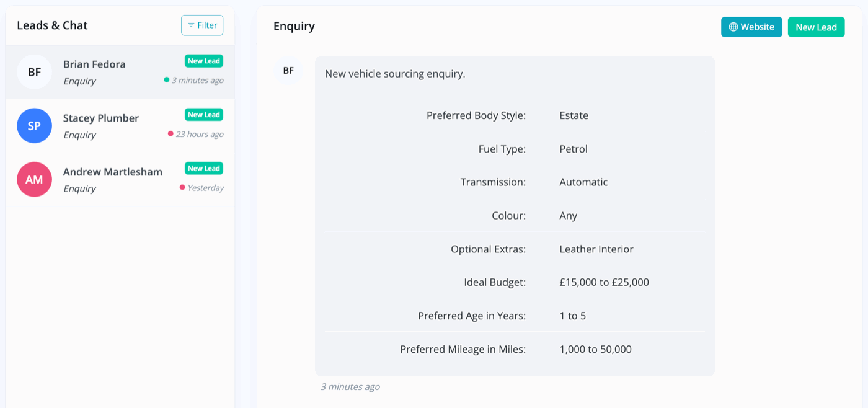Click the Enquiry panel heading
Image resolution: width=868 pixels, height=408 pixels.
click(294, 26)
